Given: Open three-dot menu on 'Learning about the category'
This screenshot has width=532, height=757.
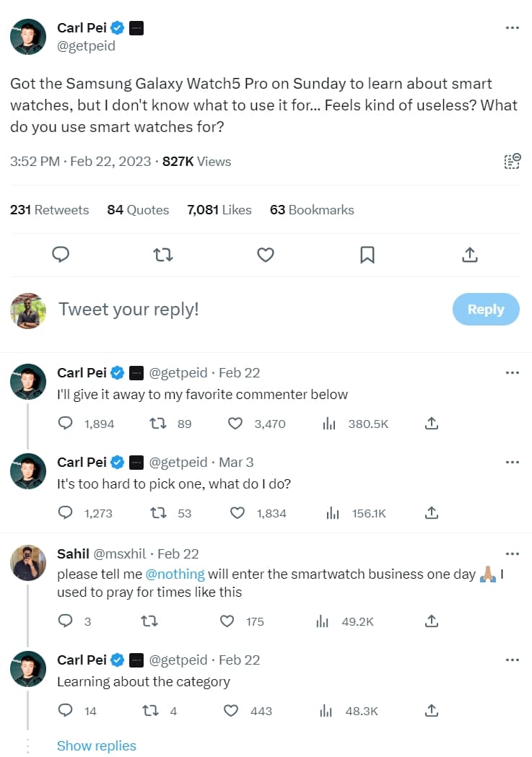Looking at the screenshot, I should 512,660.
